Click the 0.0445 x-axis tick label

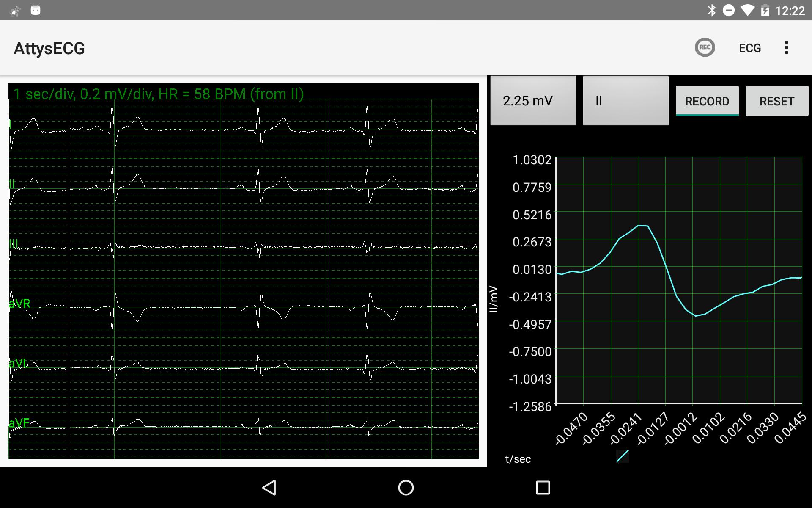tap(790, 428)
